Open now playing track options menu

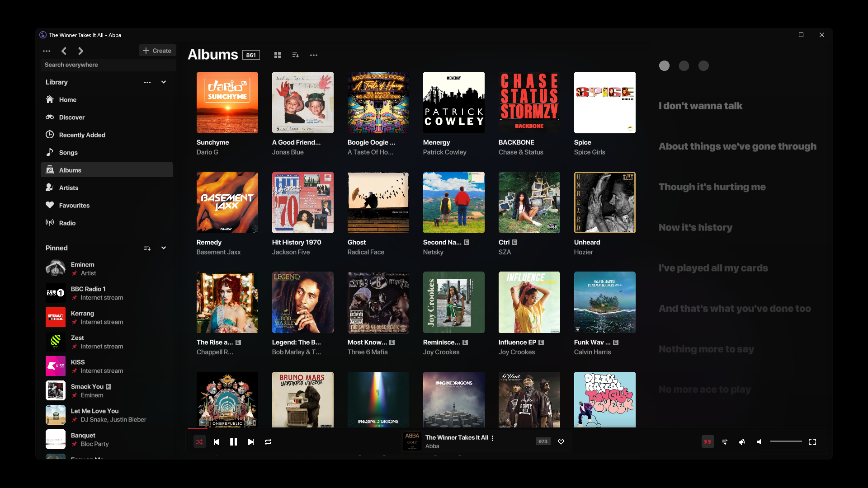click(493, 438)
